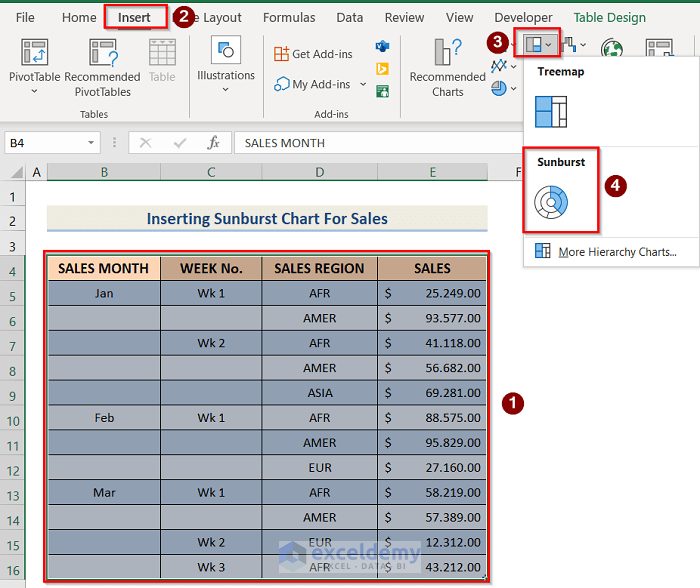Select cell with 27.160.00
The height and width of the screenshot is (588, 700).
pyautogui.click(x=432, y=467)
